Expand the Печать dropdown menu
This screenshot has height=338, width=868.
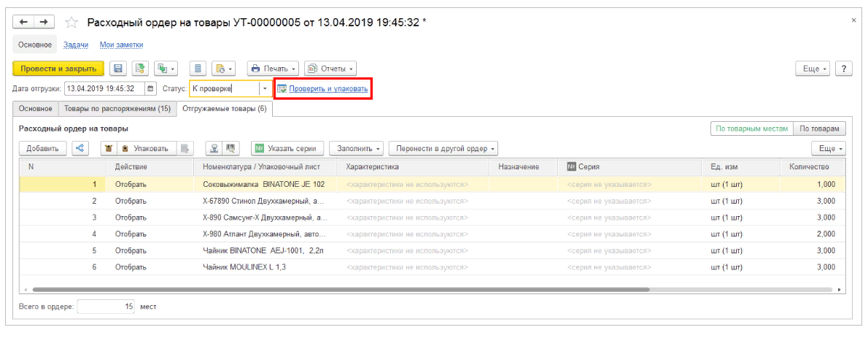(274, 69)
